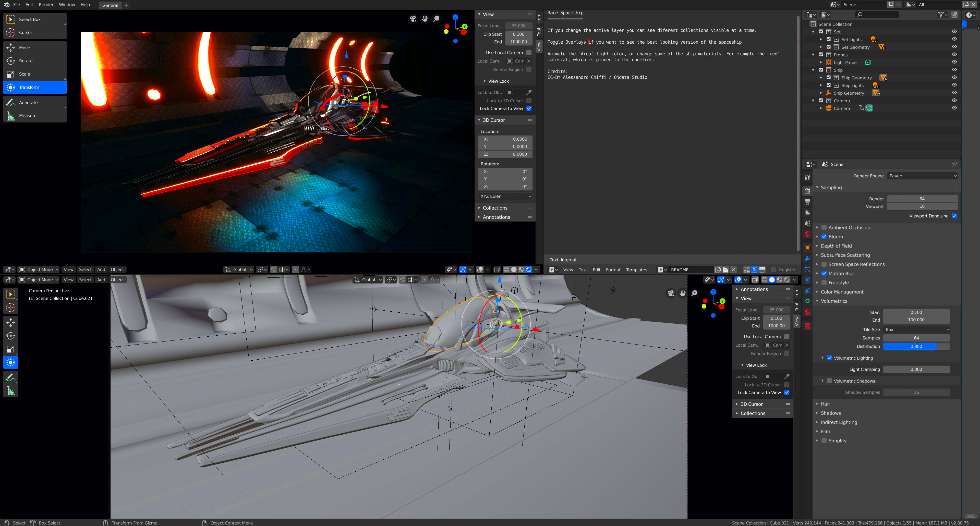The width and height of the screenshot is (980, 526).
Task: Select the Cursor tool in the top toolbar
Action: point(35,32)
